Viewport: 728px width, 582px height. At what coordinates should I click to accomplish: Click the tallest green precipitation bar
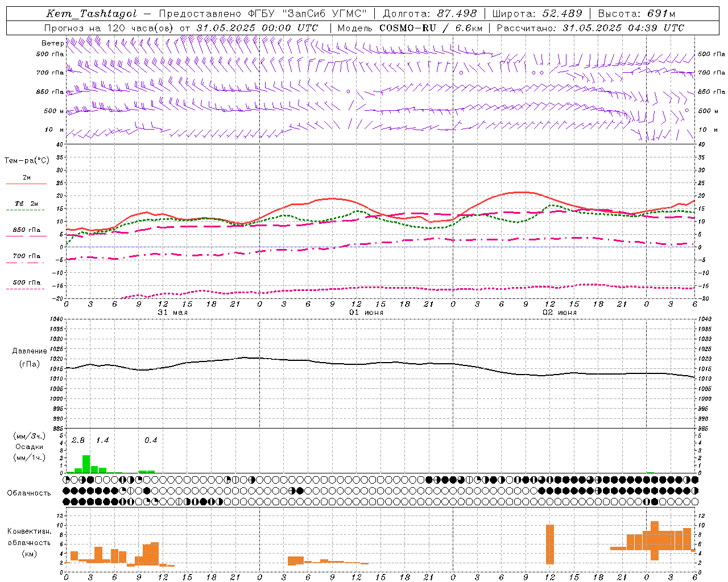(x=86, y=464)
